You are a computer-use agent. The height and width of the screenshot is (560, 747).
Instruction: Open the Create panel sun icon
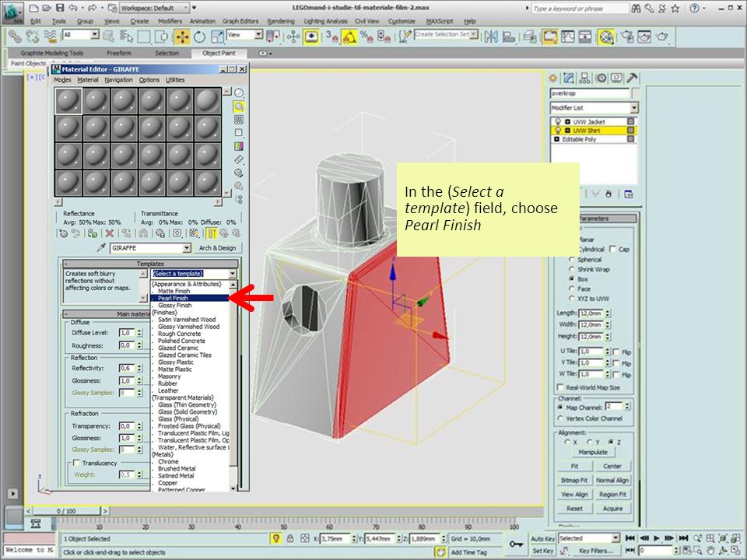point(553,78)
